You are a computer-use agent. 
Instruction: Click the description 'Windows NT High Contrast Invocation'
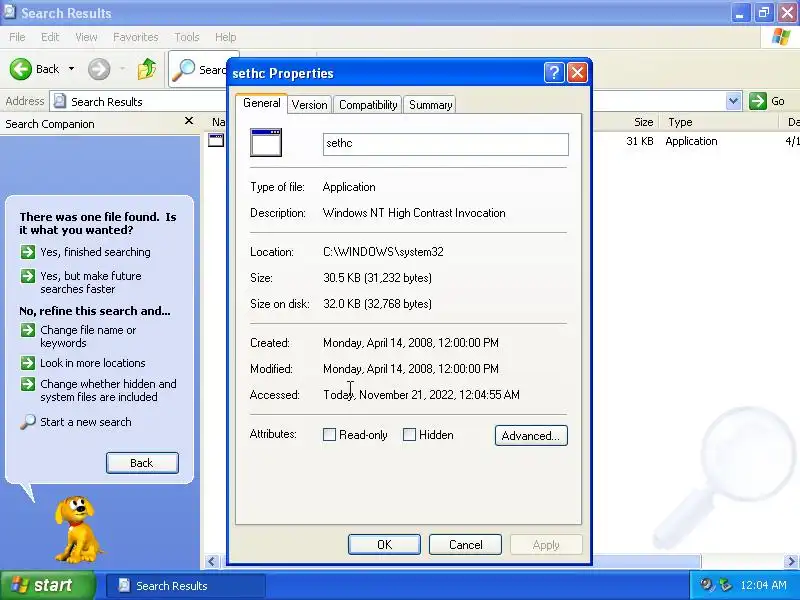[414, 213]
